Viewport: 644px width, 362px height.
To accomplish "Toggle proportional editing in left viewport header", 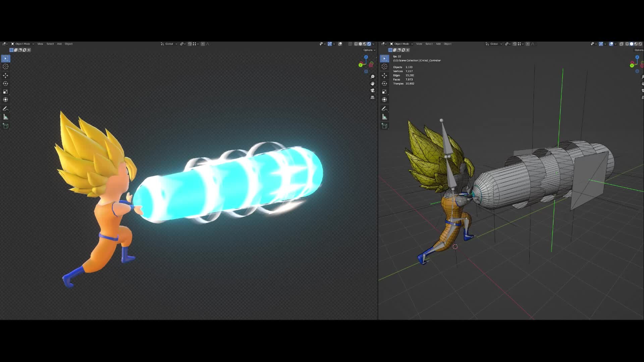I will 203,44.
